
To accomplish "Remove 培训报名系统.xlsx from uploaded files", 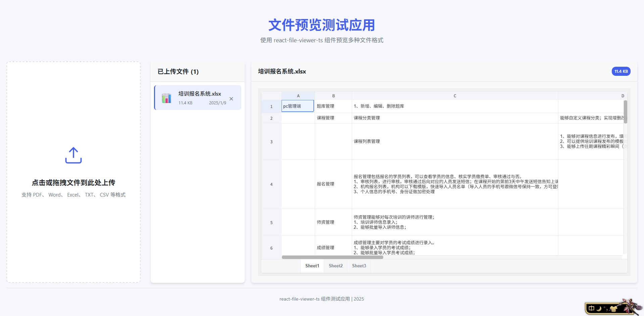I will (231, 99).
